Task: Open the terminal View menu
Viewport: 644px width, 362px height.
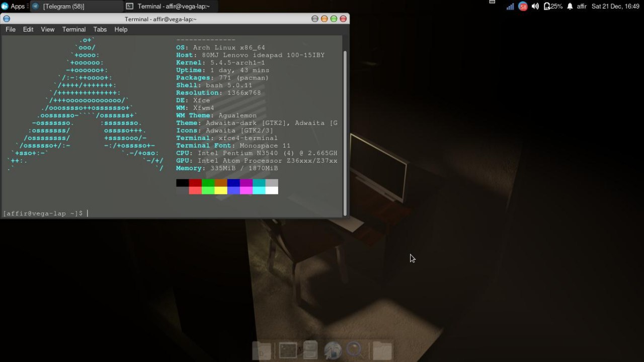Action: (48, 29)
